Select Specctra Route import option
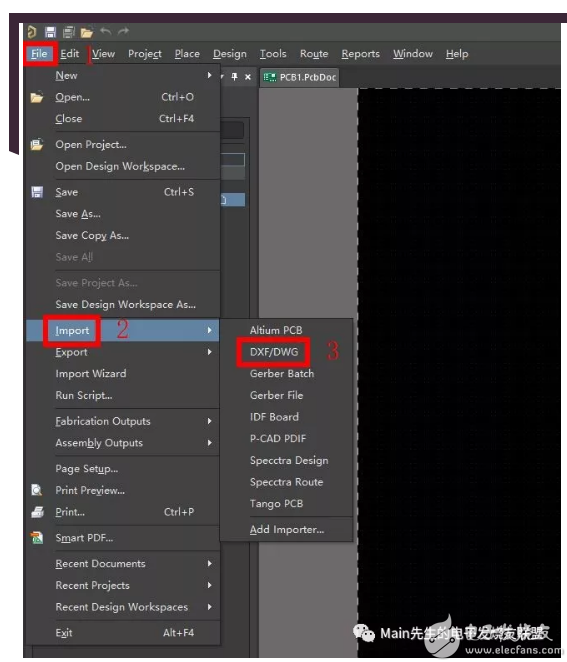Image resolution: width=567 pixels, height=662 pixels. (286, 482)
